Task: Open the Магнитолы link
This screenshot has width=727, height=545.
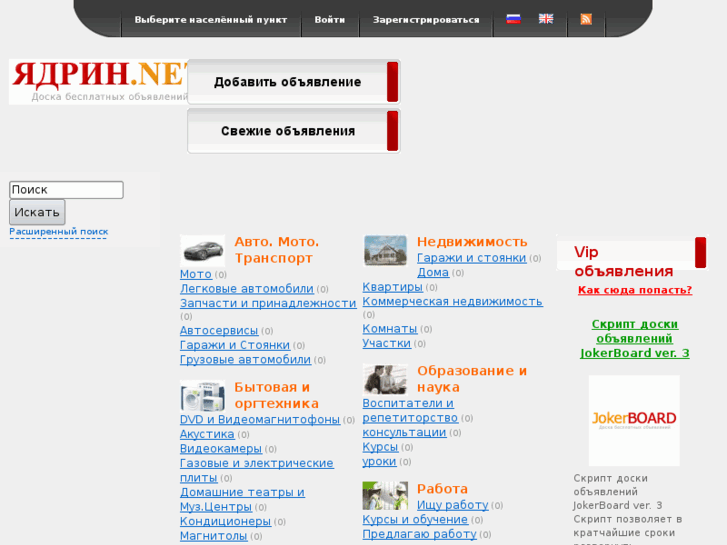Action: pyautogui.click(x=213, y=536)
